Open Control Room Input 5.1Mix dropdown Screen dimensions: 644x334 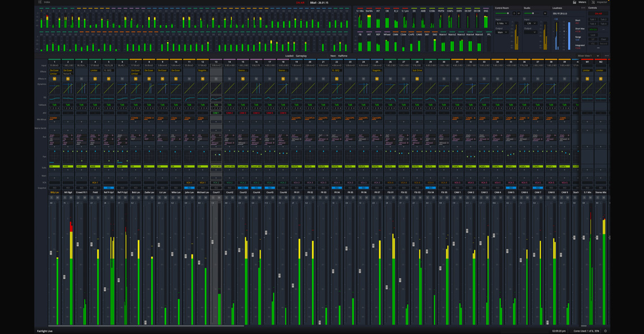pyautogui.click(x=502, y=24)
